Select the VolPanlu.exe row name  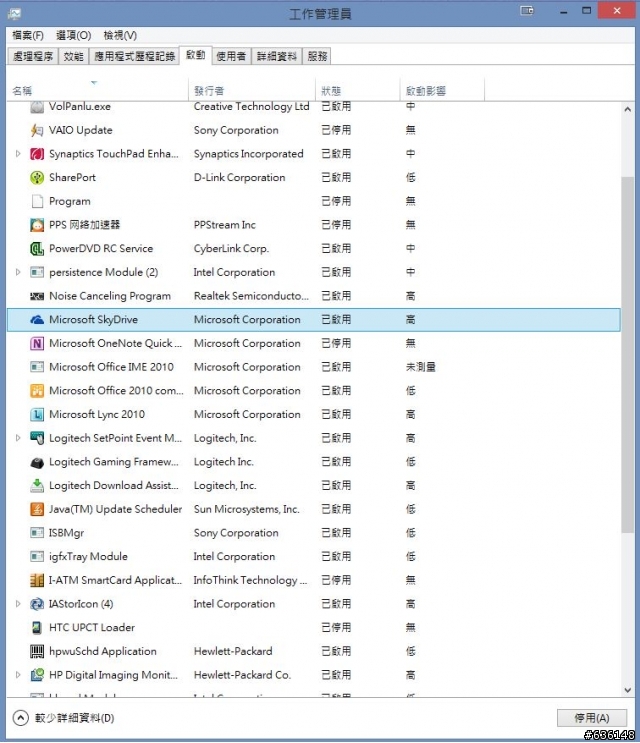click(80, 107)
